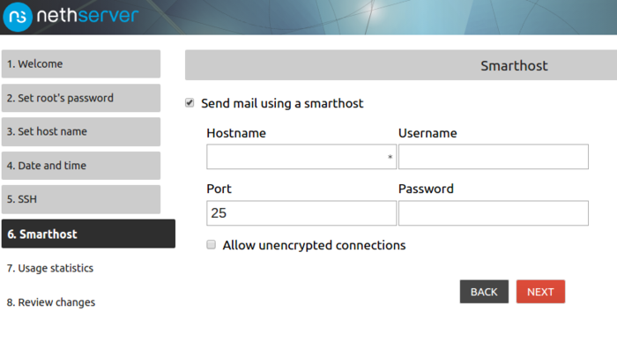Go to step 1. Welcome
617x364 pixels.
[x=80, y=63]
